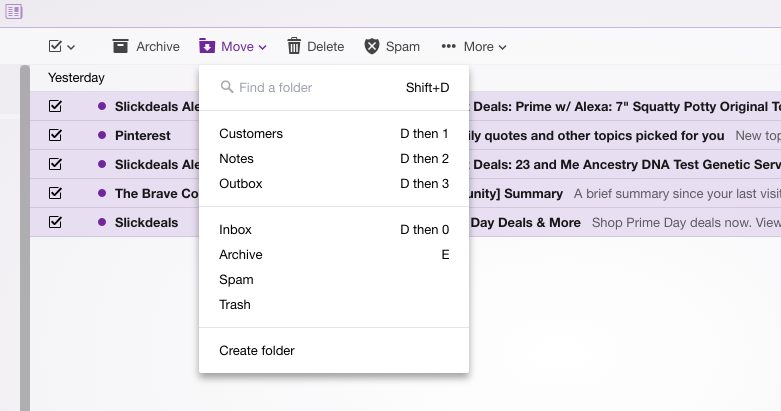Screen dimensions: 781x411
Task: Choose Notes folder from the Move menu
Action: [x=237, y=158]
